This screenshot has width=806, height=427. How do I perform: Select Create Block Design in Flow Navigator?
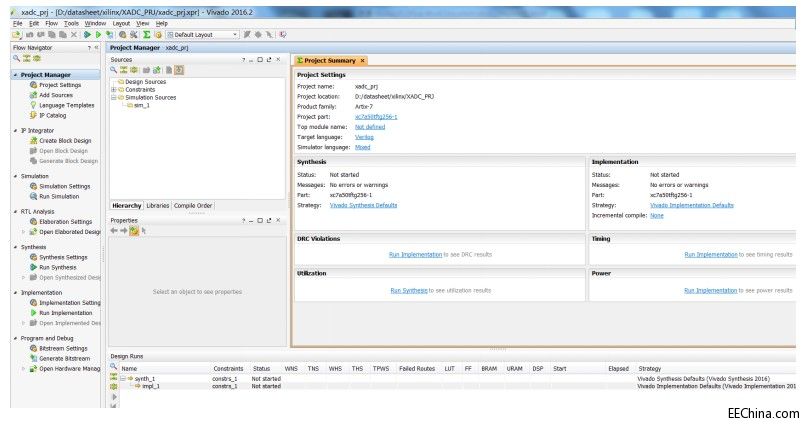(x=60, y=141)
